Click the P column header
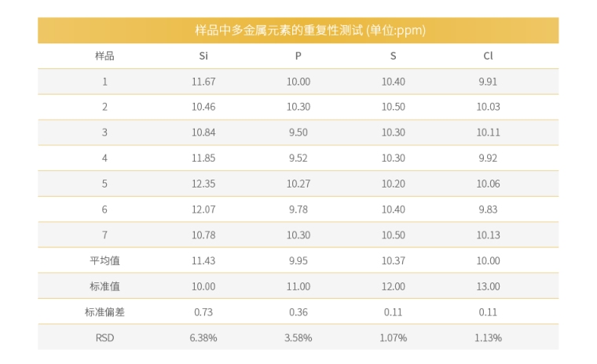597x364 pixels. (x=298, y=56)
